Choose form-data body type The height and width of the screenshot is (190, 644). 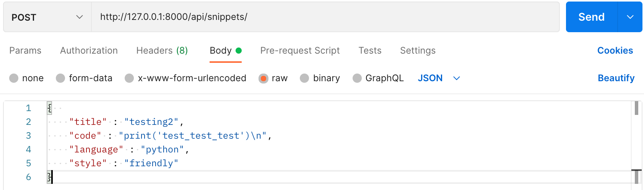pos(60,78)
